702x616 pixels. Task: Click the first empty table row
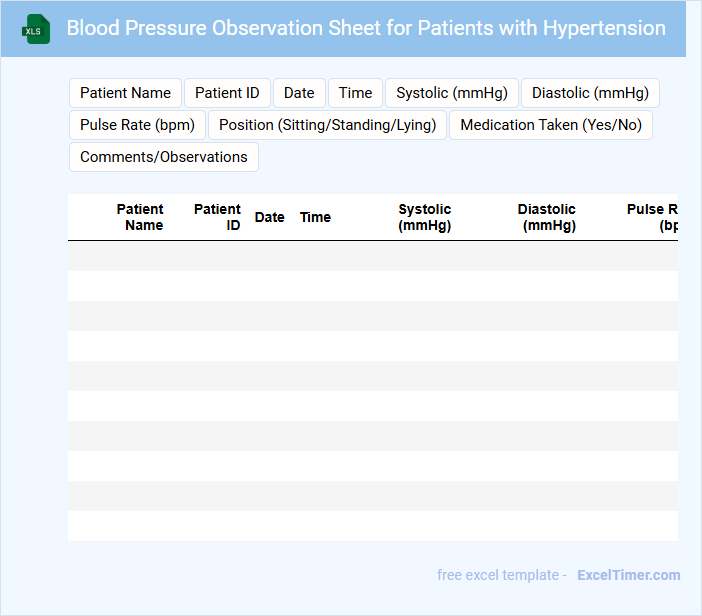[x=373, y=256]
